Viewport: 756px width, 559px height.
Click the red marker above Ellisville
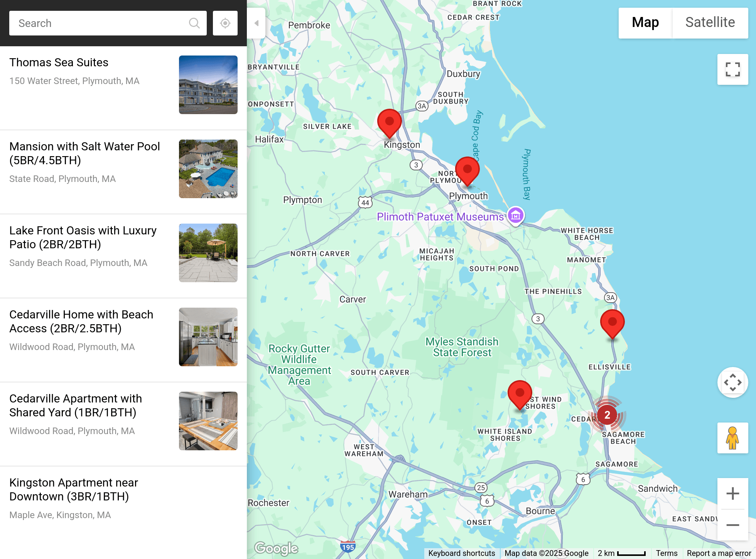(613, 324)
